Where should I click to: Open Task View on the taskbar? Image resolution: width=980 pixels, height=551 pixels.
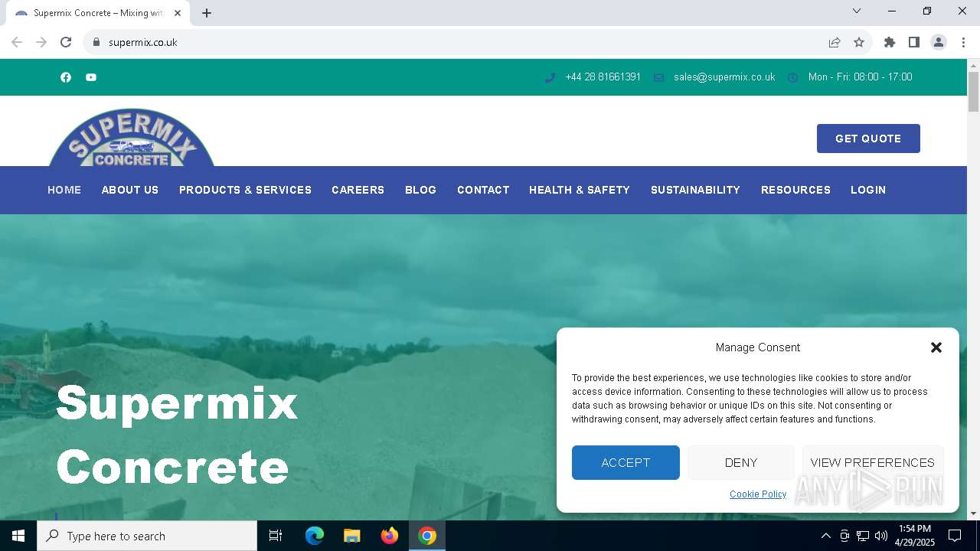(x=276, y=536)
